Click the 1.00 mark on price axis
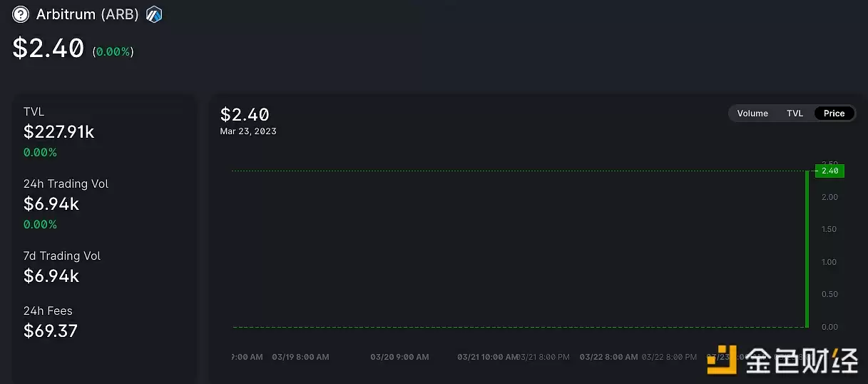 pyautogui.click(x=829, y=262)
